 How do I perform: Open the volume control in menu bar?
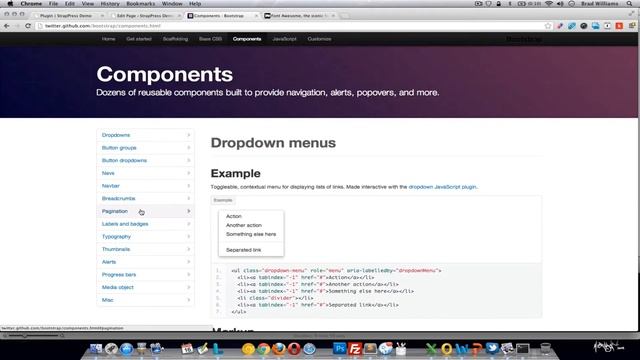[560, 4]
